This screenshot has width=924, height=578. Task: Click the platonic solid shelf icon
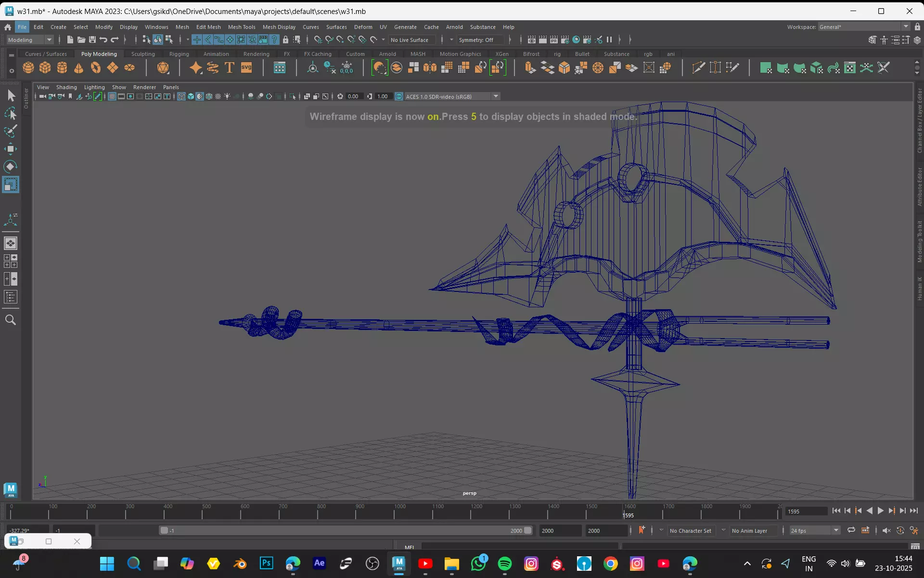click(x=163, y=68)
